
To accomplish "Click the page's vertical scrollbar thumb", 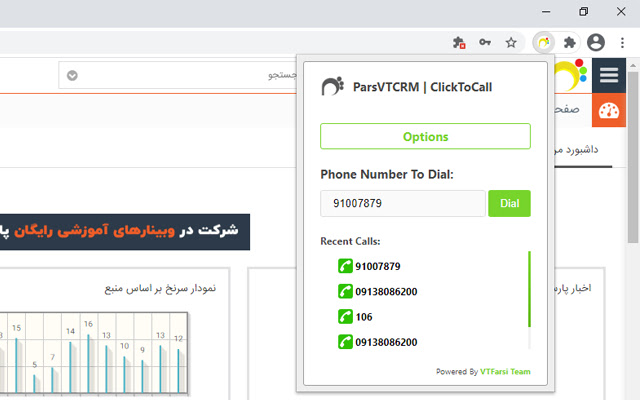I will point(633,157).
